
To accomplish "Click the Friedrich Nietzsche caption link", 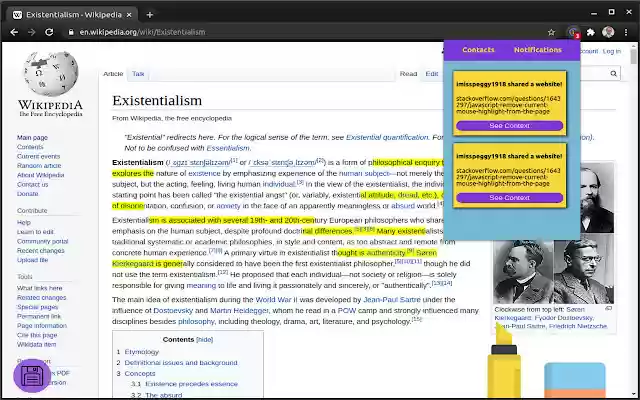I will 578,326.
